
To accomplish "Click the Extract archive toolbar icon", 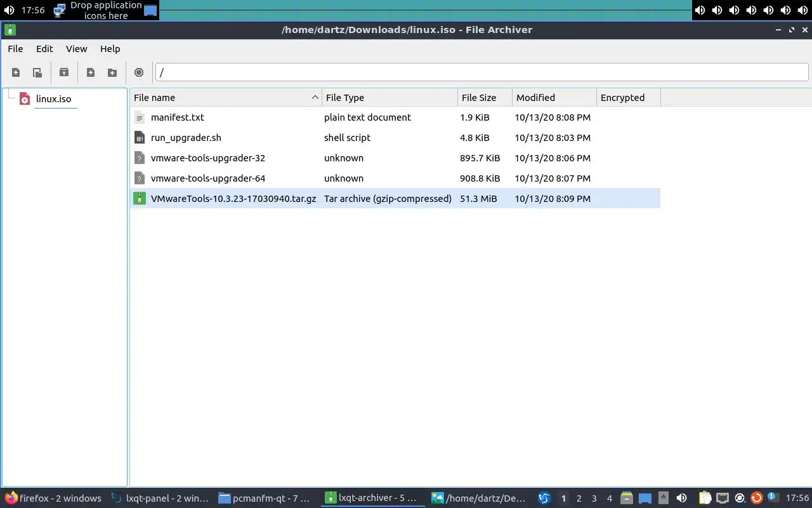I will coord(64,72).
